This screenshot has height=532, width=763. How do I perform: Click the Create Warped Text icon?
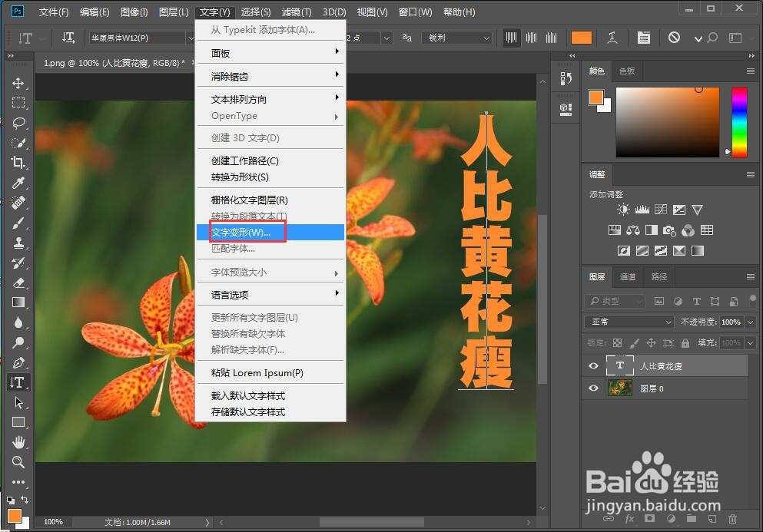612,38
